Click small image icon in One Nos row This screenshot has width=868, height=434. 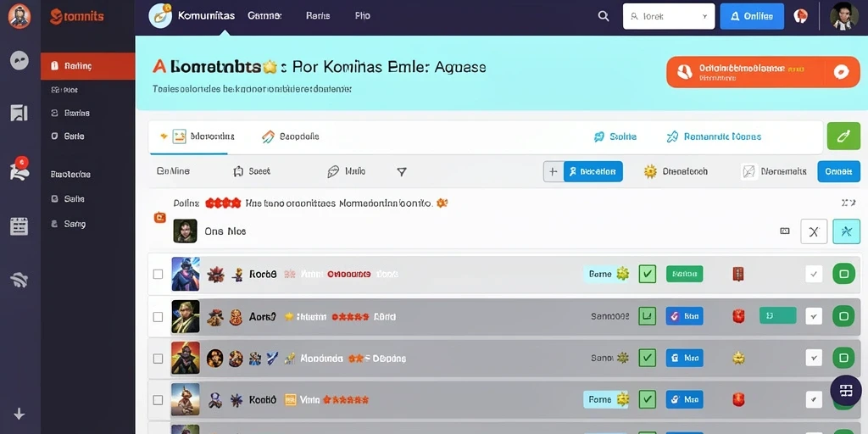784,231
